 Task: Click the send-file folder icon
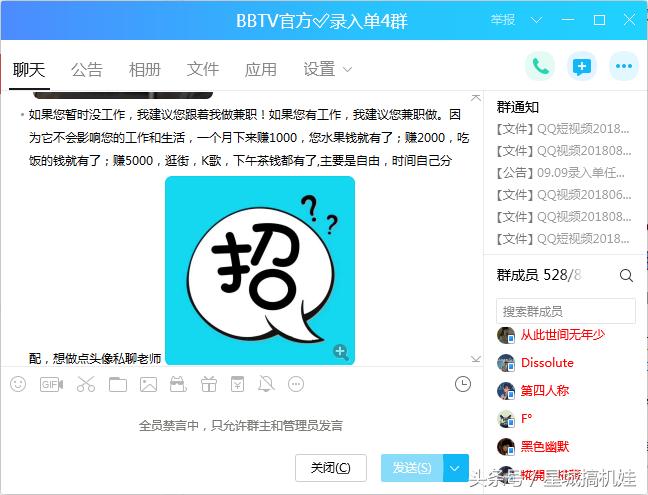coord(118,384)
